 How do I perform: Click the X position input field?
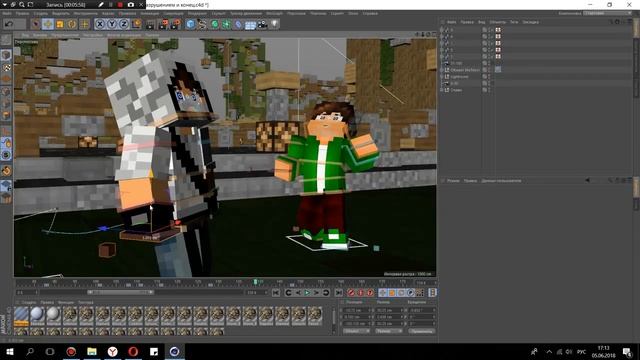pyautogui.click(x=357, y=310)
